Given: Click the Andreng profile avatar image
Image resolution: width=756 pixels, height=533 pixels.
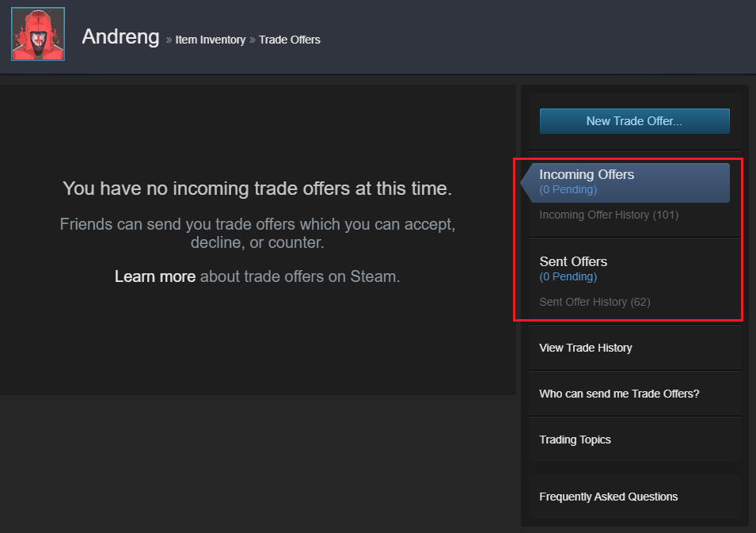Looking at the screenshot, I should [38, 34].
